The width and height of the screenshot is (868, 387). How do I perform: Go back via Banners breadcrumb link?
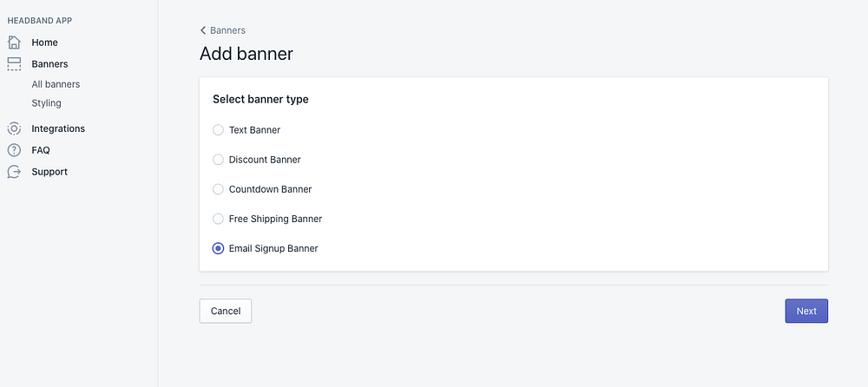click(x=227, y=30)
